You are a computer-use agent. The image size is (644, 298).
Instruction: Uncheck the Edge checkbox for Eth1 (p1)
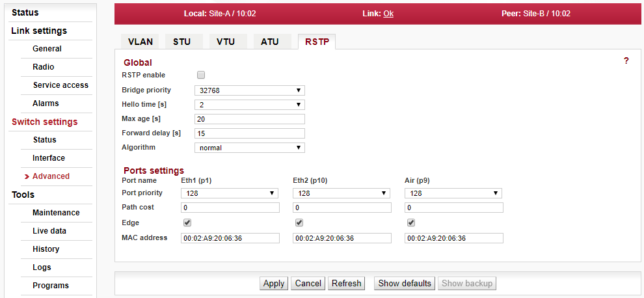coord(187,223)
